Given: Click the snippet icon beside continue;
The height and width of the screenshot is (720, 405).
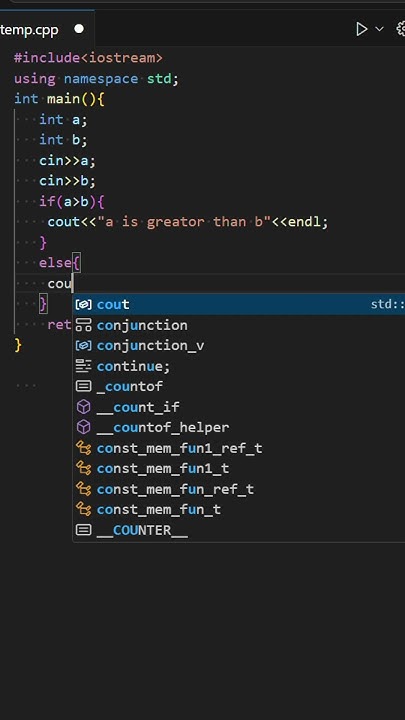Looking at the screenshot, I should click(83, 366).
